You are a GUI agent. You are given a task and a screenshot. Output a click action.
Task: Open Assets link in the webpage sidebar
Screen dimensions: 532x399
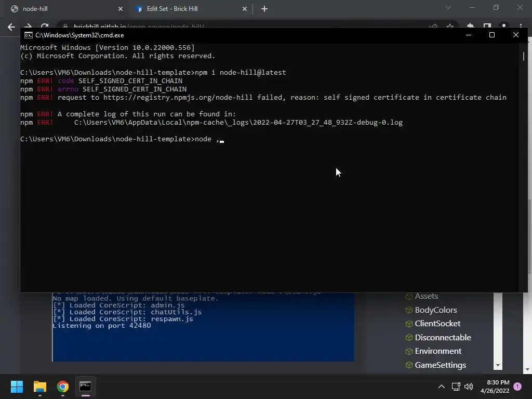[x=426, y=296]
